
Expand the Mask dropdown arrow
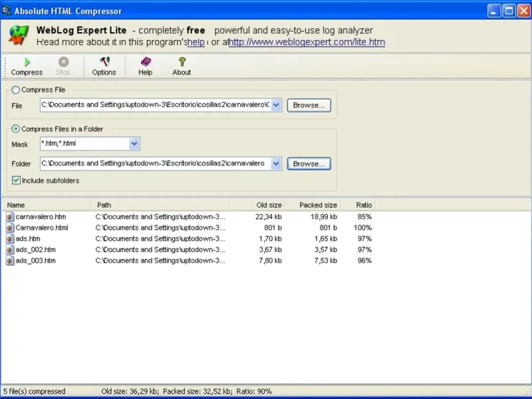point(134,144)
